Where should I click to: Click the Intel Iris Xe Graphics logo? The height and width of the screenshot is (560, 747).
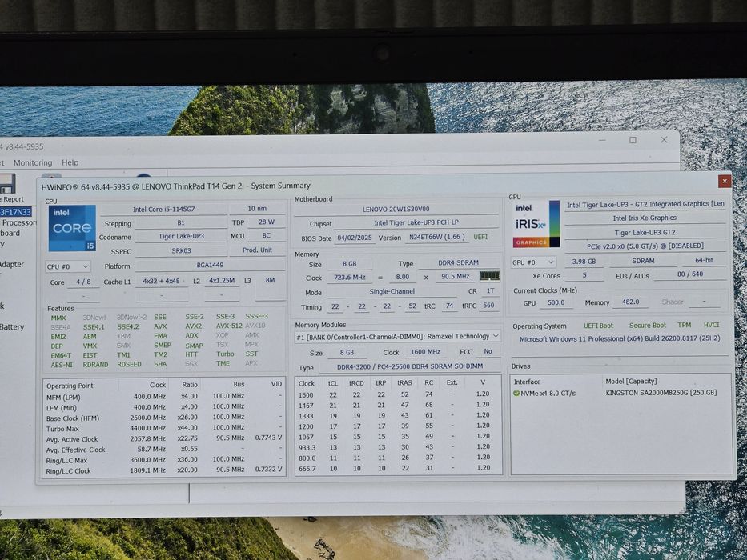(x=536, y=224)
